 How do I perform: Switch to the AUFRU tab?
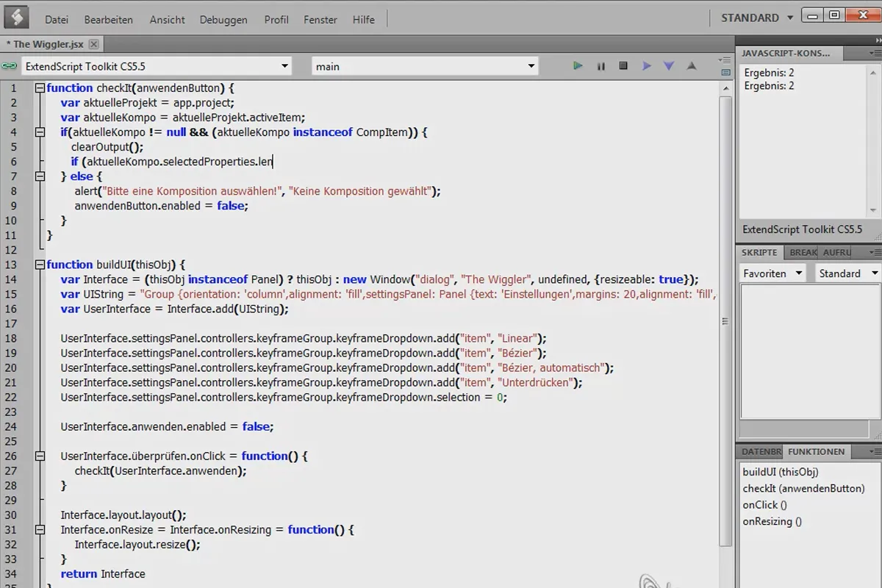[836, 252]
